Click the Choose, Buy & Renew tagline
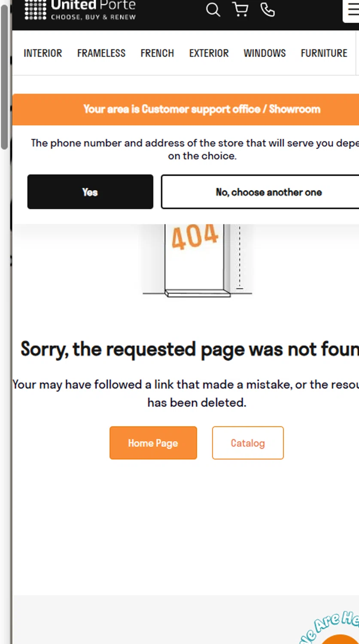Image resolution: width=359 pixels, height=644 pixels. tap(93, 17)
